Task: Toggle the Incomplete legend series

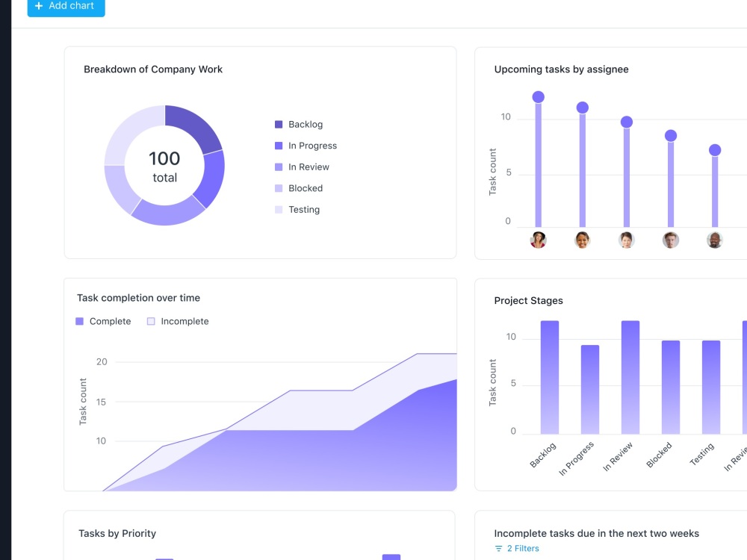Action: (178, 321)
